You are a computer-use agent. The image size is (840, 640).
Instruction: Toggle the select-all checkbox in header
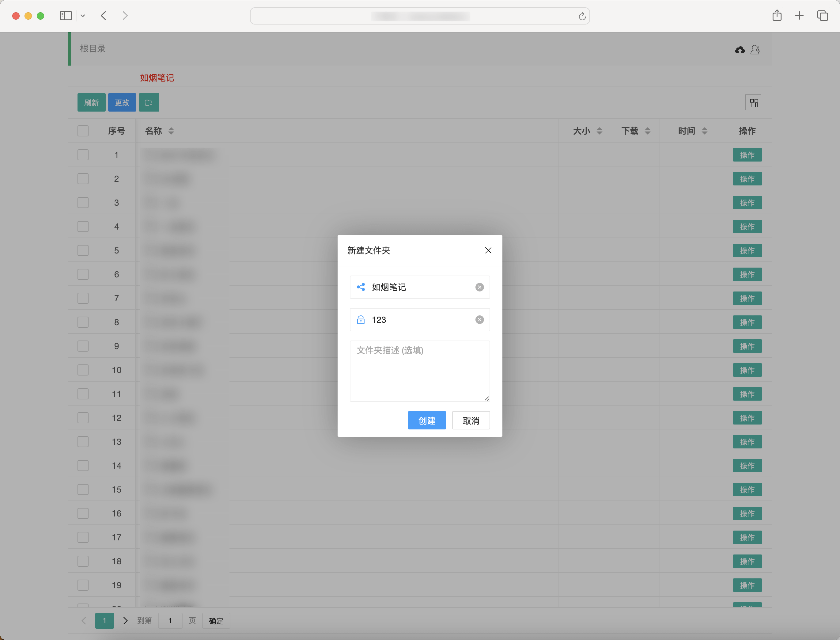(83, 131)
